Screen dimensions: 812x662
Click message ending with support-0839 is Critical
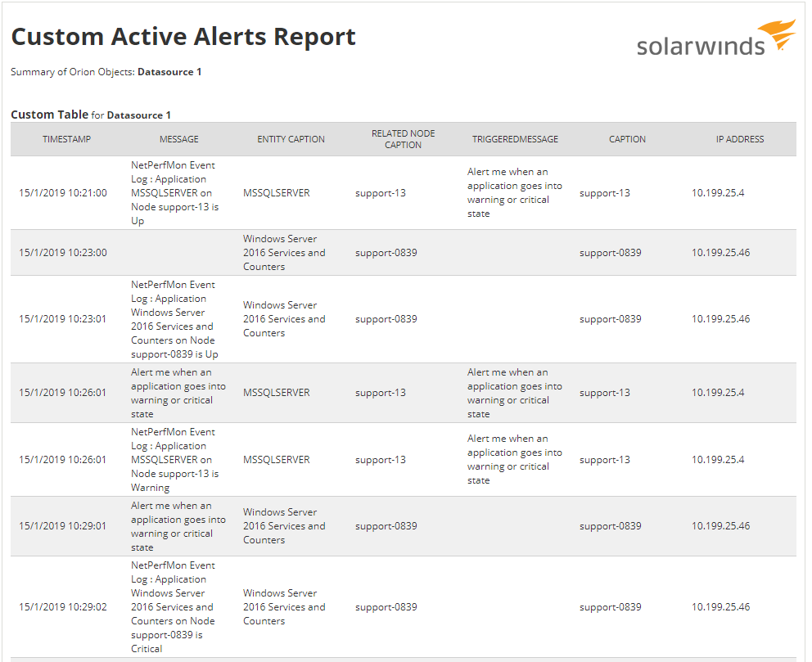click(173, 606)
